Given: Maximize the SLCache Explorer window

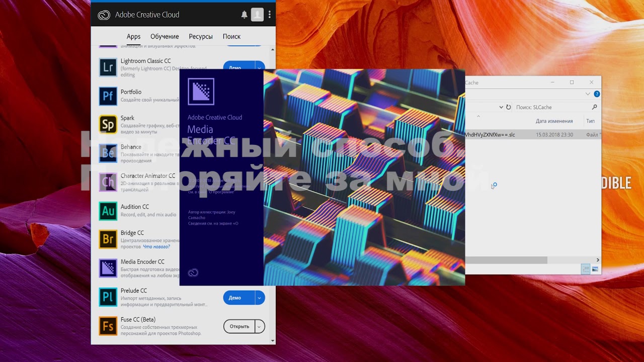Looking at the screenshot, I should [572, 82].
